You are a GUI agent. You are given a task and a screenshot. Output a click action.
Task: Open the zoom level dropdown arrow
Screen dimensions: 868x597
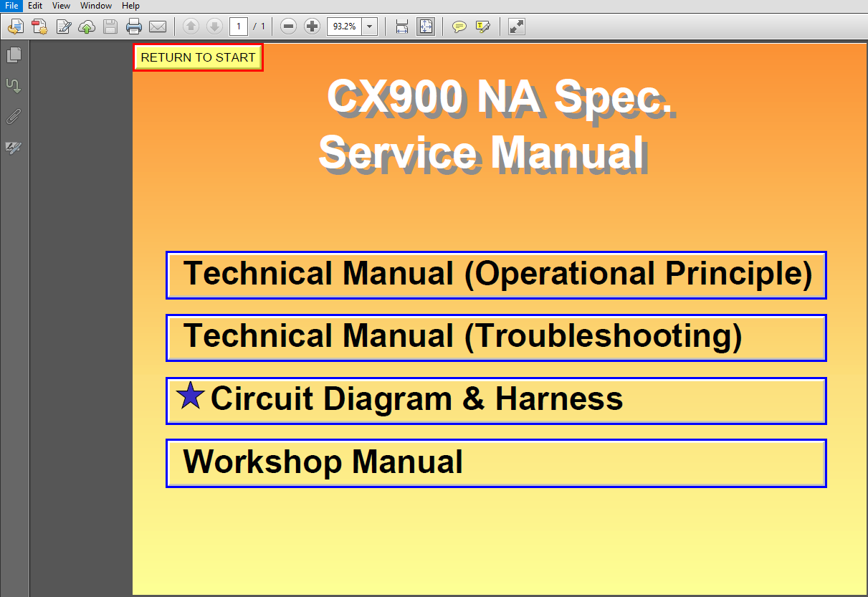pyautogui.click(x=370, y=27)
